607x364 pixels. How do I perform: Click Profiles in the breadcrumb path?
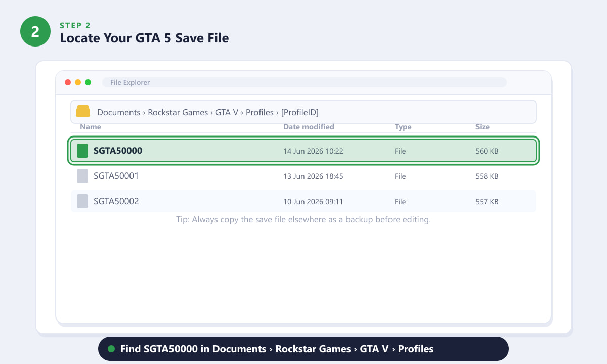click(x=259, y=112)
